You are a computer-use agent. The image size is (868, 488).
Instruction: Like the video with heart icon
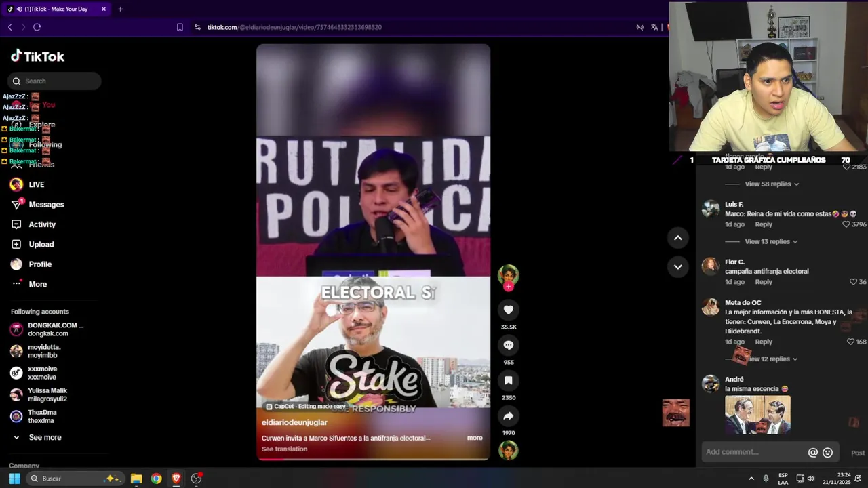pyautogui.click(x=508, y=310)
